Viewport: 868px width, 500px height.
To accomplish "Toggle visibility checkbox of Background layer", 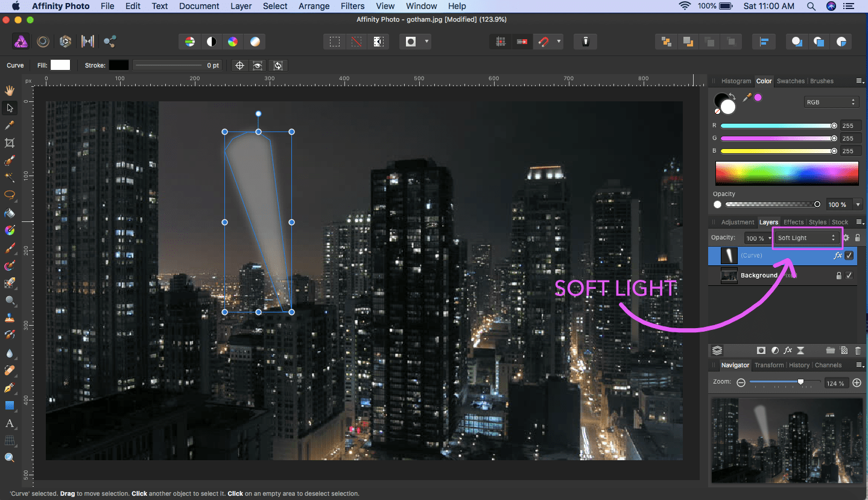I will (849, 276).
